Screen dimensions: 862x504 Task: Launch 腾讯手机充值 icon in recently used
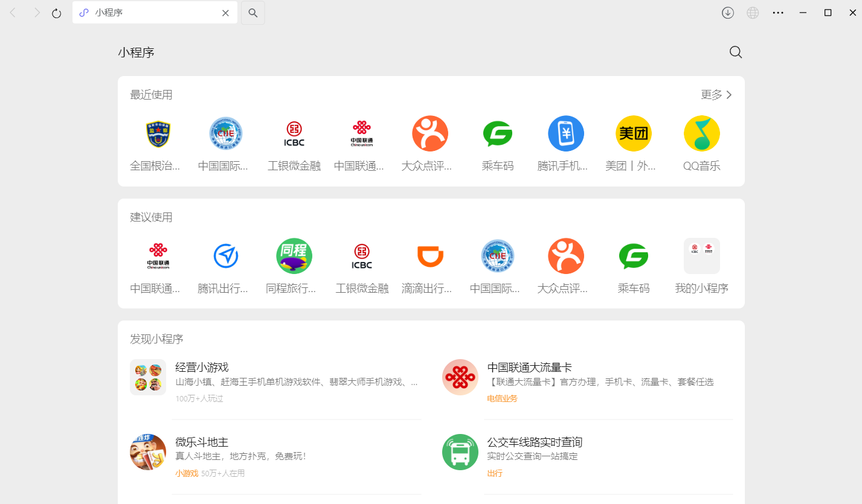[565, 134]
